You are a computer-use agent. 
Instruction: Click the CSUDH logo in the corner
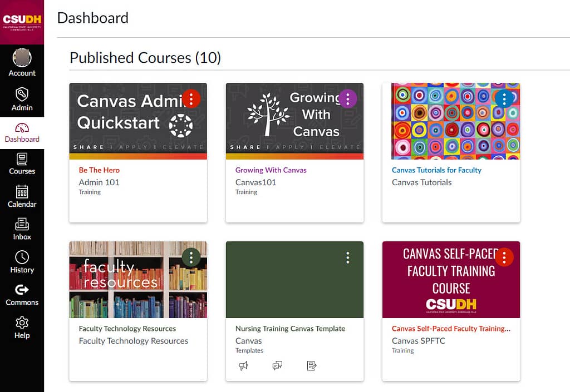coord(22,22)
